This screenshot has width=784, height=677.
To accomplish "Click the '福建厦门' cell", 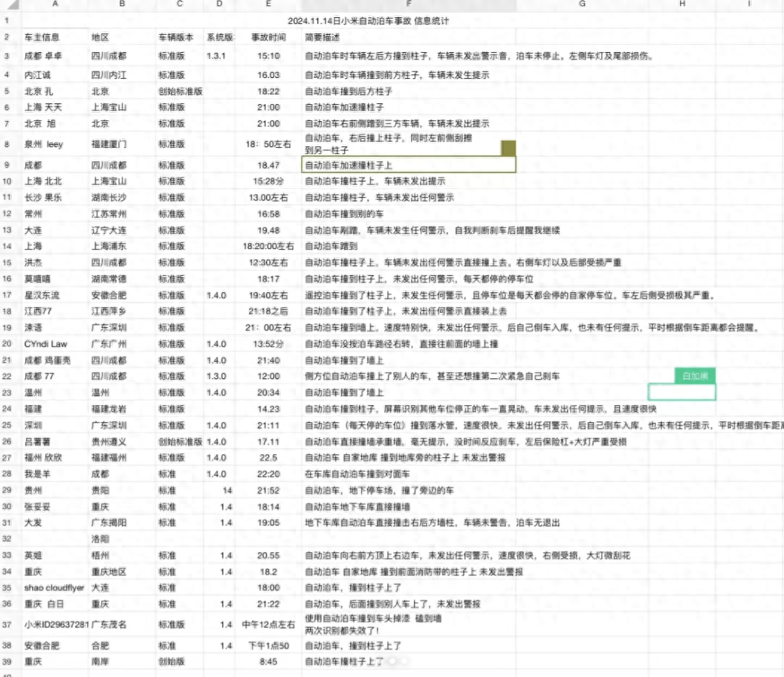I will pos(109,144).
